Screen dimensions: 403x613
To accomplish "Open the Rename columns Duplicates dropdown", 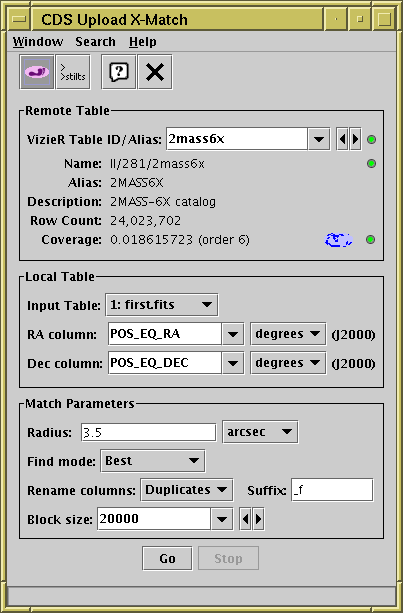I will pos(187,489).
